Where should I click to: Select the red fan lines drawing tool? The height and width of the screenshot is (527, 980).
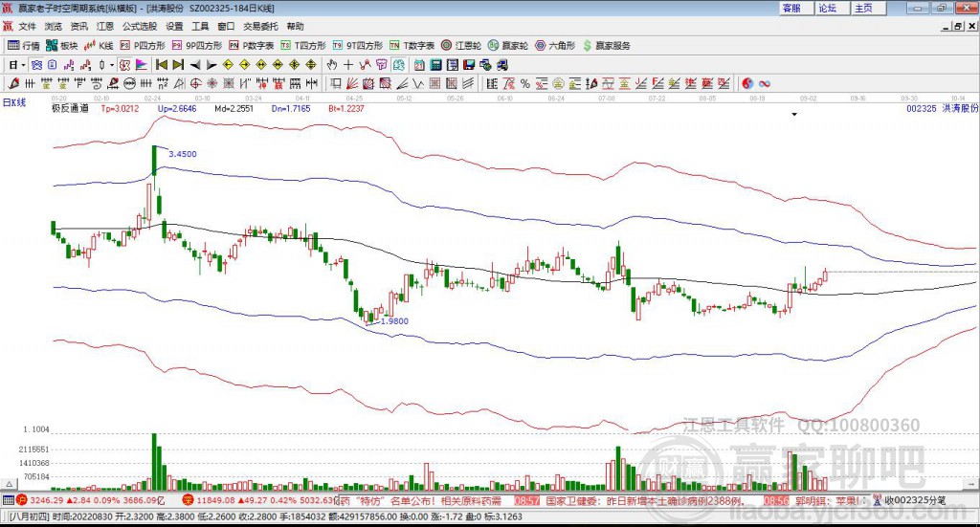click(x=352, y=83)
